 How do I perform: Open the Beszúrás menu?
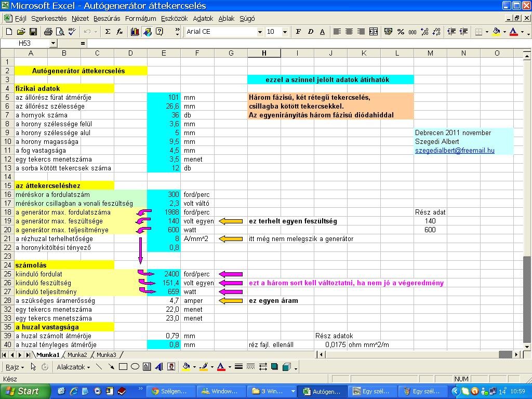pos(107,19)
